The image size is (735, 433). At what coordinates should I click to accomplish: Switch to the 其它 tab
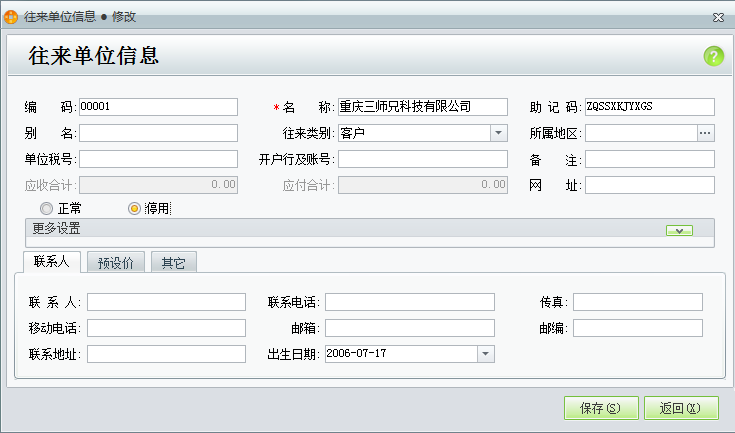coord(173,262)
